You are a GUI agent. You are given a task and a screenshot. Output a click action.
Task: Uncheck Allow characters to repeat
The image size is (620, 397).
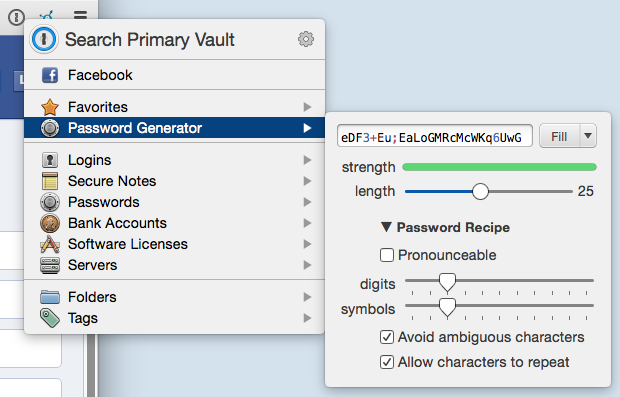click(x=387, y=362)
